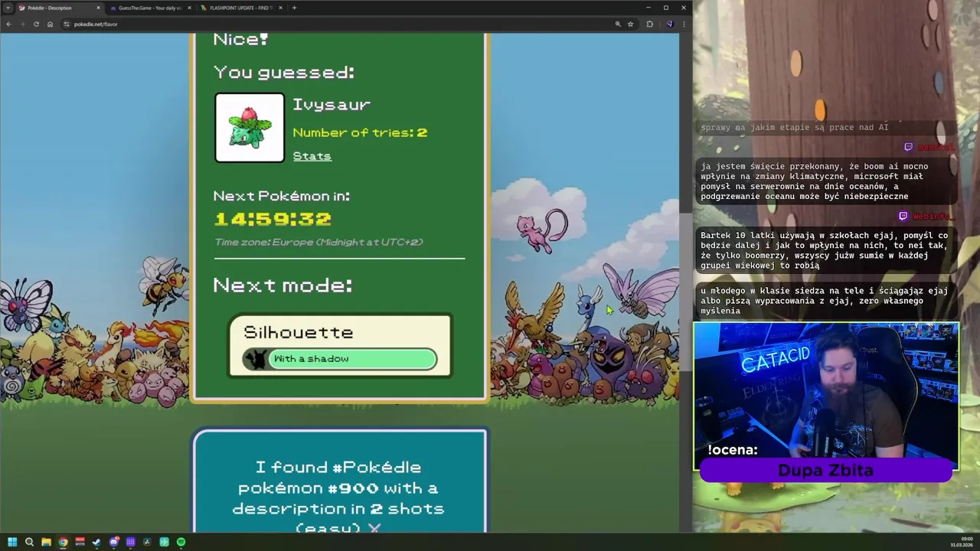The width and height of the screenshot is (980, 551).
Task: Close the Pokédle - Description tab
Action: coord(98,8)
